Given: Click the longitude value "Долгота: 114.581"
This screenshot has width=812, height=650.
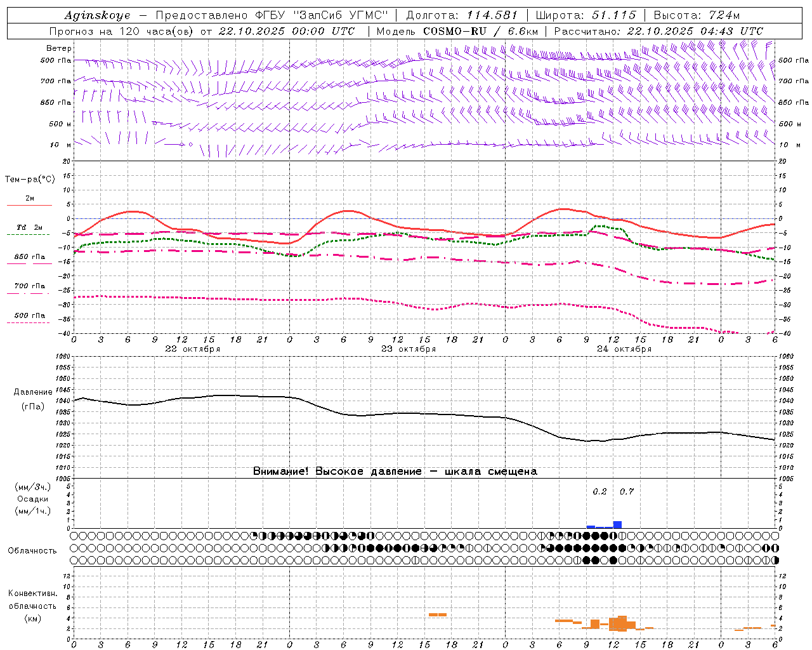Looking at the screenshot, I should (x=462, y=15).
